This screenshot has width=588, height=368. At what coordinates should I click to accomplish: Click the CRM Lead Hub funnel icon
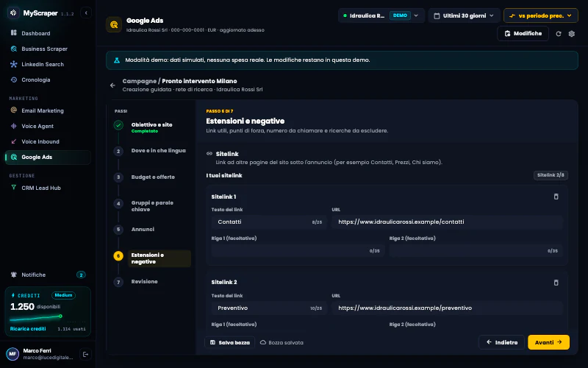[14, 188]
